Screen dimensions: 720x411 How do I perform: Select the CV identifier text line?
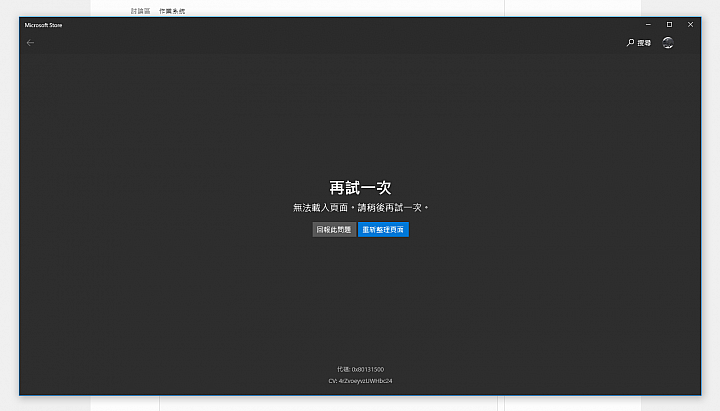pyautogui.click(x=360, y=381)
